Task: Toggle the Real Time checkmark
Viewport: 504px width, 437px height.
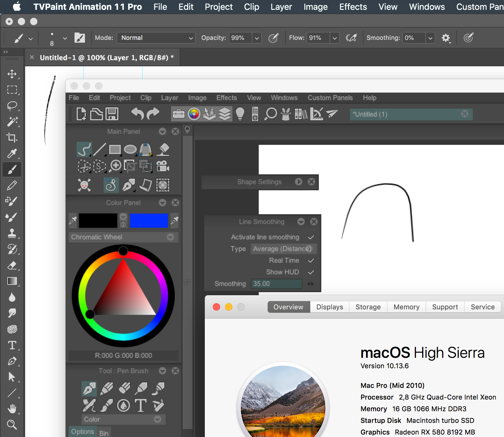Action: click(x=311, y=261)
